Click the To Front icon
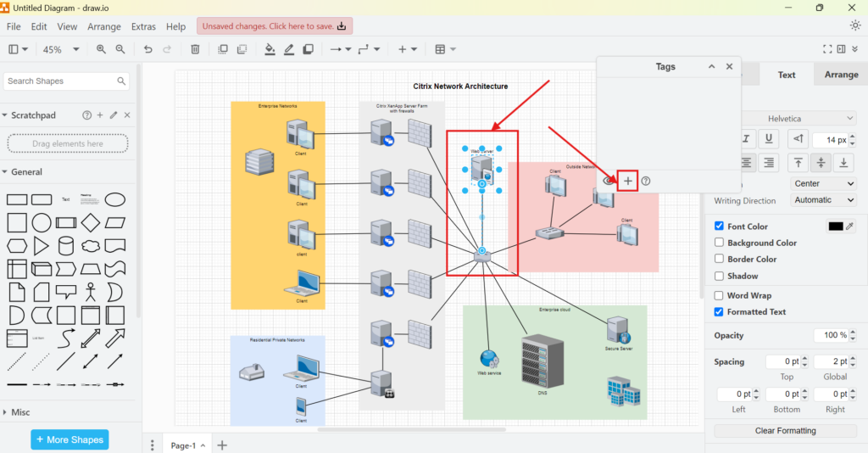The height and width of the screenshot is (453, 868). tap(223, 49)
